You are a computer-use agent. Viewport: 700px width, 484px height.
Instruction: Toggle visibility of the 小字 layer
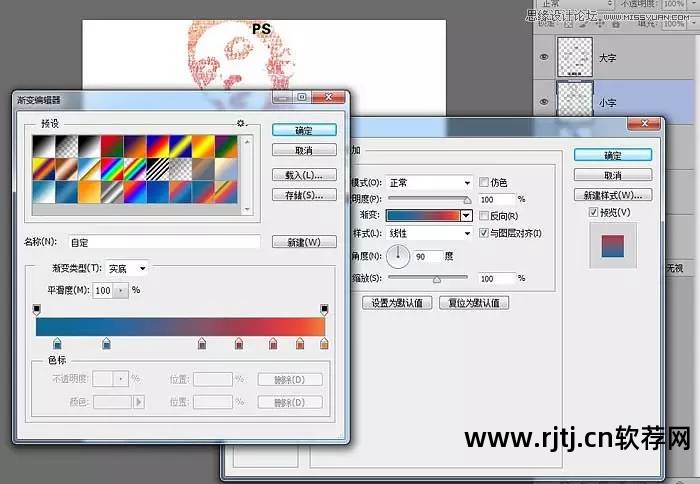544,101
